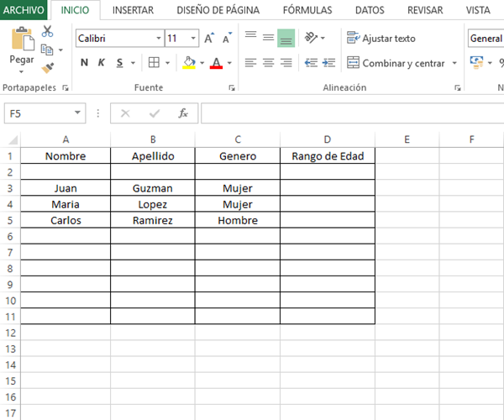Select the cell containing Guzman
The height and width of the screenshot is (420, 504).
click(153, 188)
